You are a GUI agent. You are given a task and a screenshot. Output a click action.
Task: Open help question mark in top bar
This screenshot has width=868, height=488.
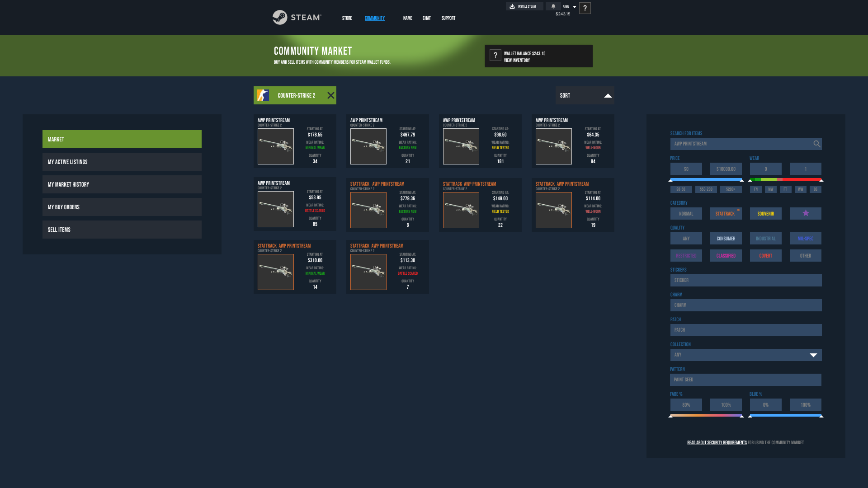click(x=585, y=8)
